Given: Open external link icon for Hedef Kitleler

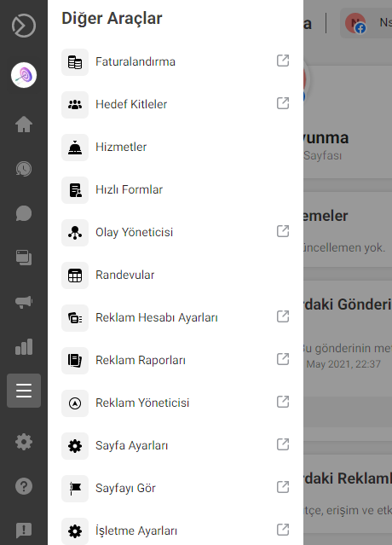Looking at the screenshot, I should [x=283, y=103].
